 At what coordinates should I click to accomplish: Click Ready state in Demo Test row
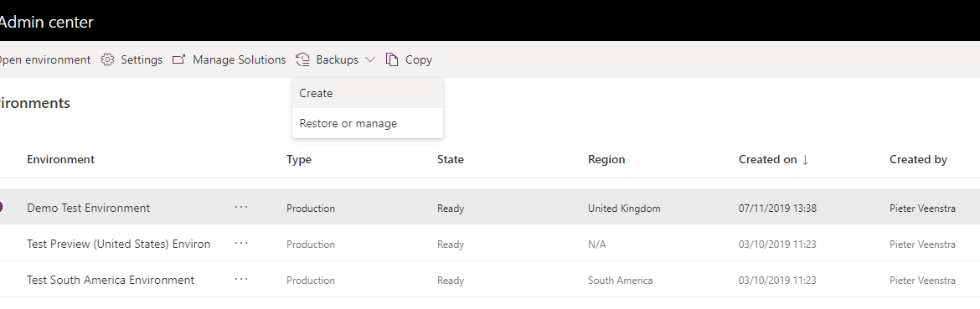(x=451, y=209)
